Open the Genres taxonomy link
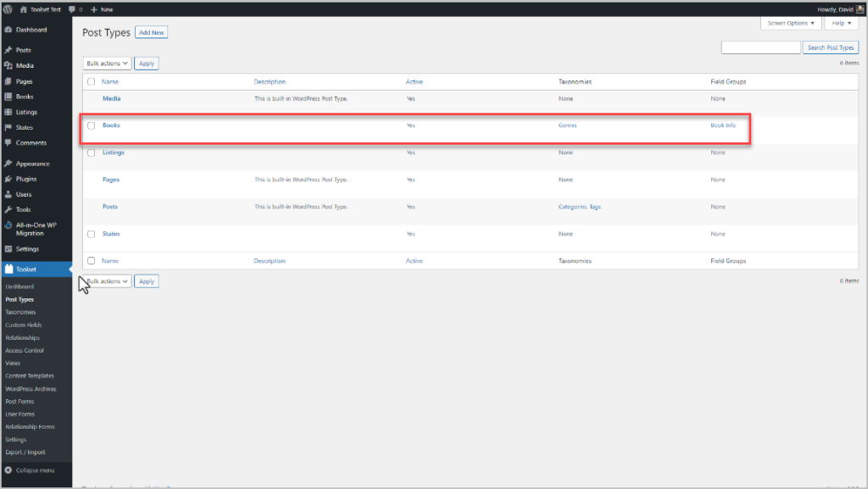Image resolution: width=868 pixels, height=489 pixels. coord(567,125)
